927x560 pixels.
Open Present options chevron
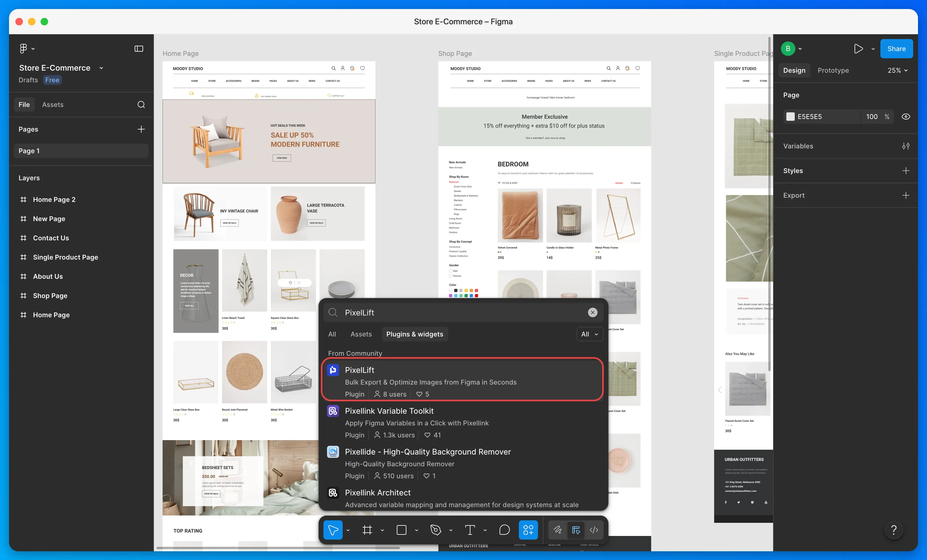pos(873,49)
